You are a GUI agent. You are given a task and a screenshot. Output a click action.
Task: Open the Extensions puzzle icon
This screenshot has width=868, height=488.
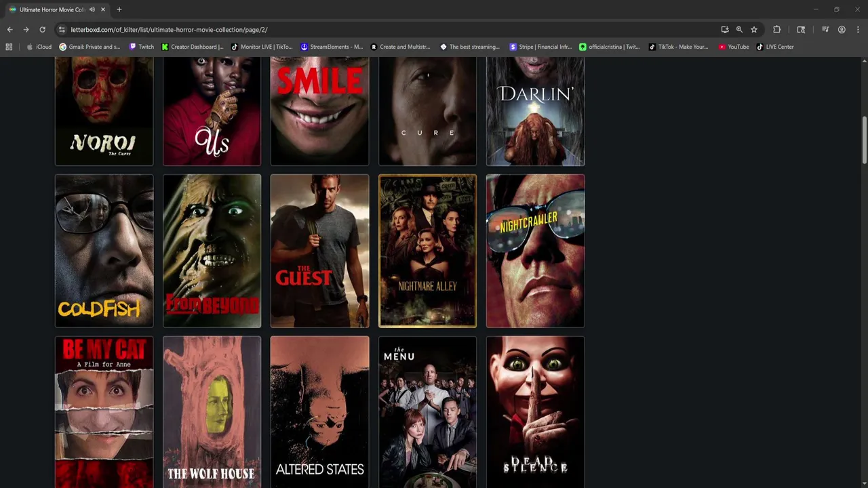coord(777,30)
